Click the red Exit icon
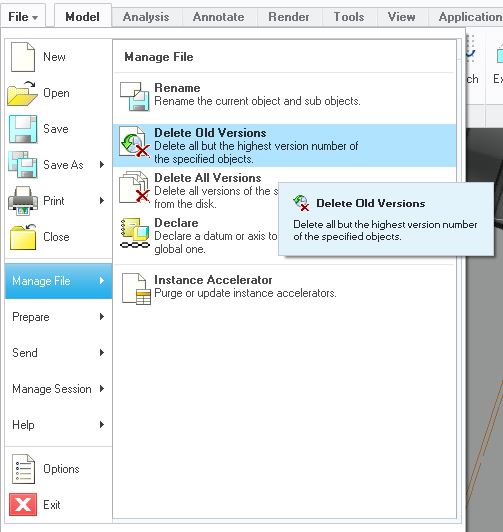503x532 pixels. point(23,505)
